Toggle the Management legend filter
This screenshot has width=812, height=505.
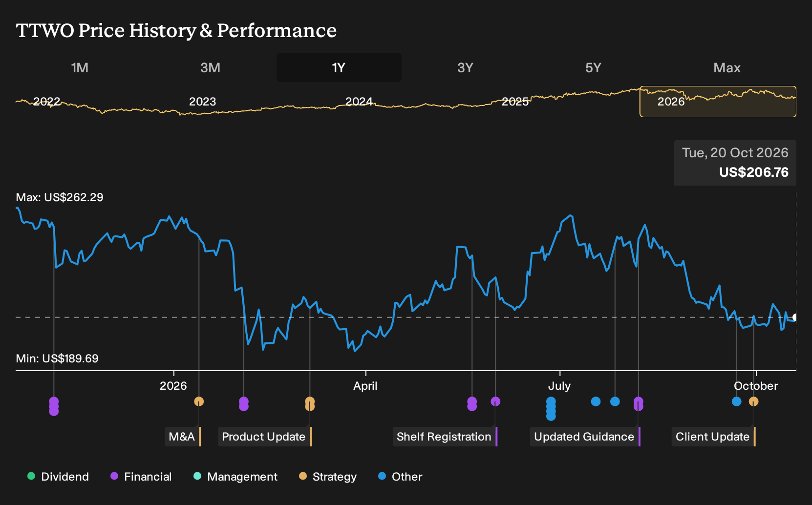click(235, 477)
